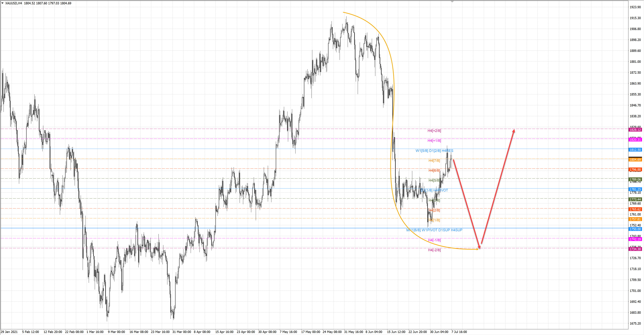Image resolution: width=644 pixels, height=335 pixels.
Task: Click the 1828.12 price tag on axis
Action: [635, 130]
